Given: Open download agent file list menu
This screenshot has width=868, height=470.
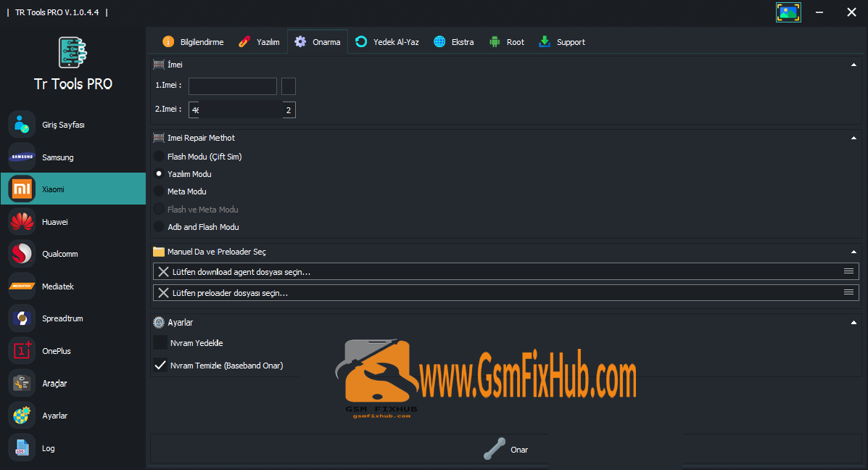Looking at the screenshot, I should [x=848, y=271].
